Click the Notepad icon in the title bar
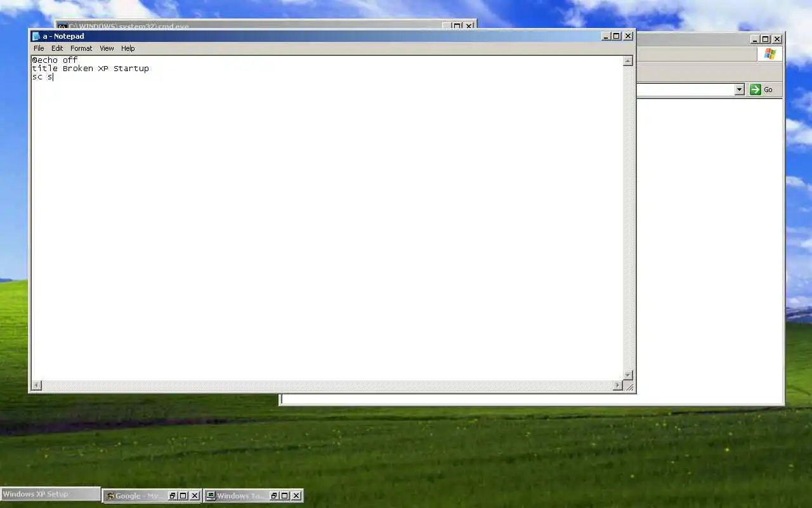Viewport: 812px width, 508px height. (36, 36)
